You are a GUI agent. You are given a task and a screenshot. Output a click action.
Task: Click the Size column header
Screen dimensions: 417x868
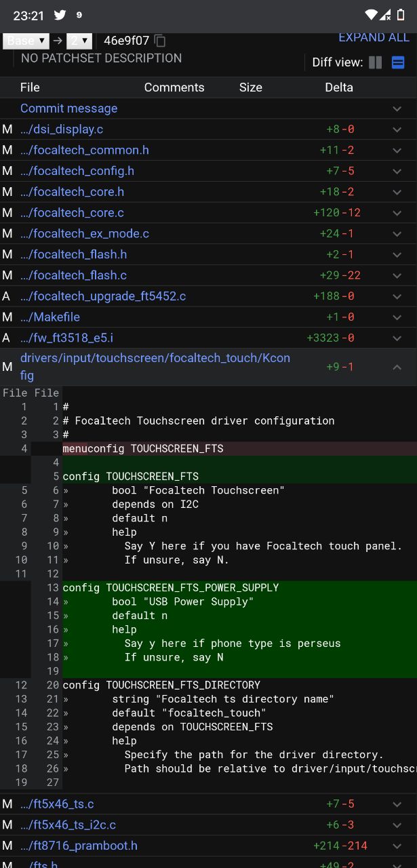click(251, 87)
